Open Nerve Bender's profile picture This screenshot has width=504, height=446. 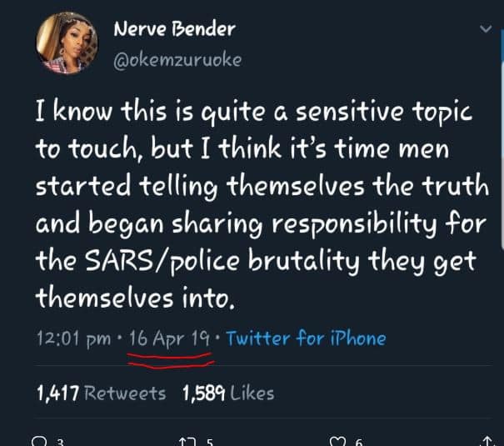coord(67,44)
